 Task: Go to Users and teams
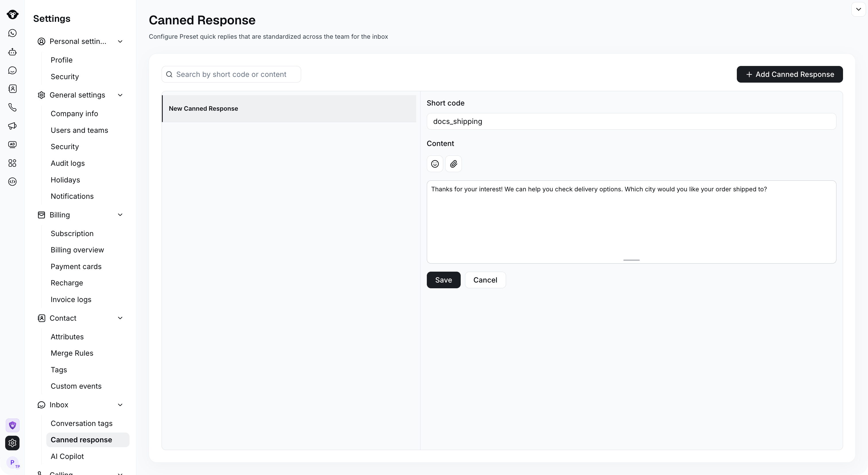click(x=80, y=130)
